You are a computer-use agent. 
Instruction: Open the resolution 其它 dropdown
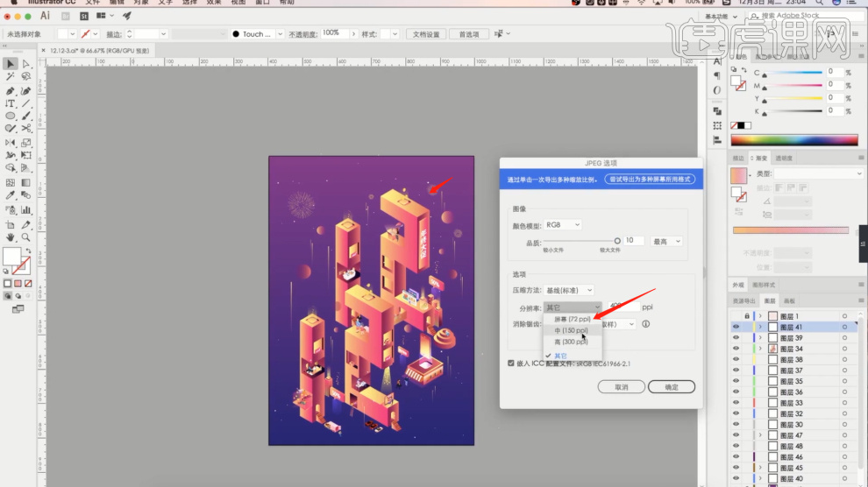(x=573, y=307)
